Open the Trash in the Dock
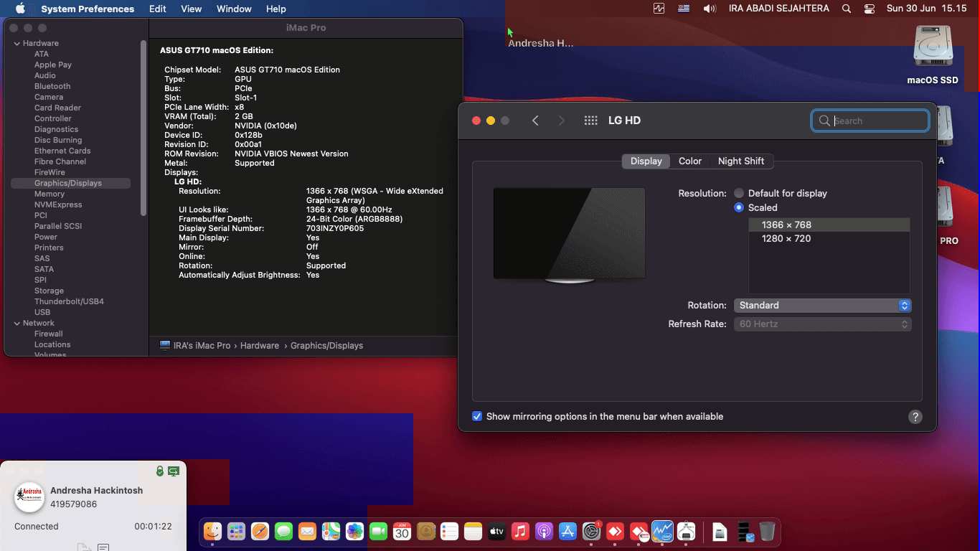980x551 pixels. click(767, 532)
